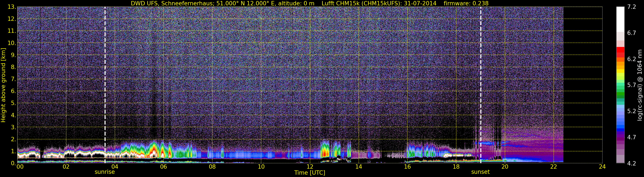Click the 00 time axis tick label
Image resolution: width=644 pixels, height=177 pixels.
pos(20,167)
